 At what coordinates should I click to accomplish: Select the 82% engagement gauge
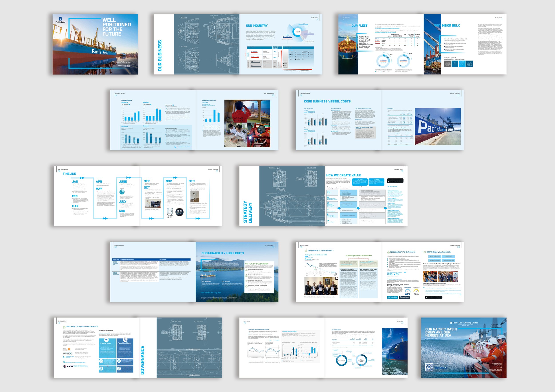(x=408, y=292)
